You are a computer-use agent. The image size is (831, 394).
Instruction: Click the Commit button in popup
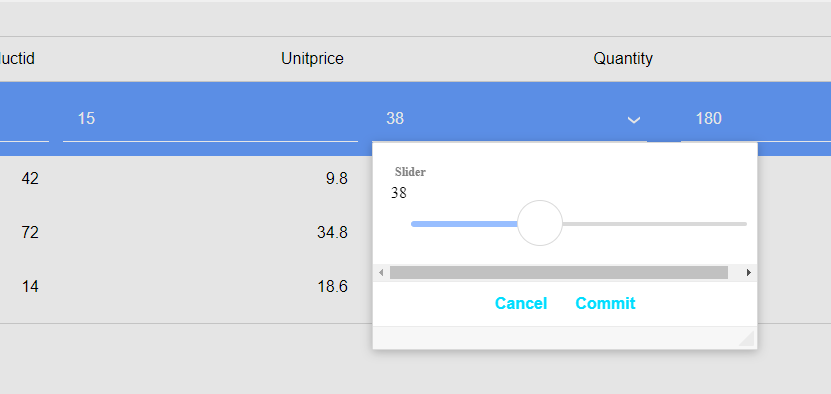[605, 303]
